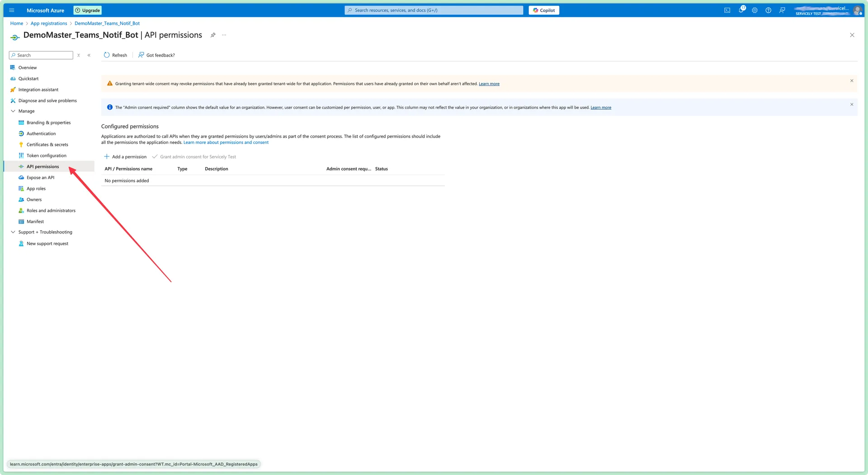Click the Type column header
Viewport: 868px width, 475px height.
click(x=182, y=169)
